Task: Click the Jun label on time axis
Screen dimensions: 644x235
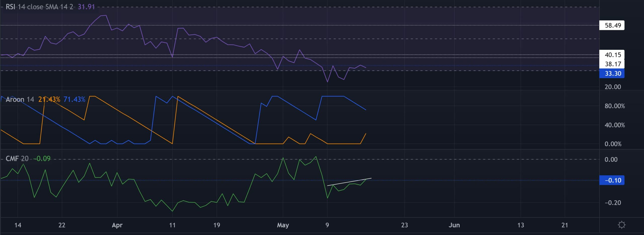Action: (x=454, y=225)
